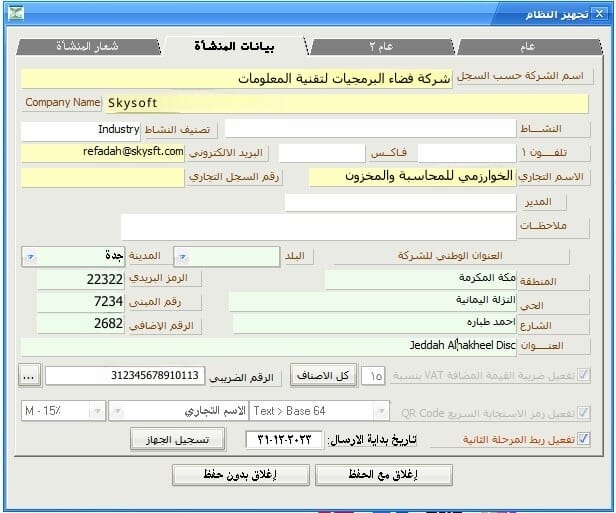This screenshot has width=616, height=513.
Task: Click the العنوان field with Jeddah Alnakheel
Action: coord(268,346)
